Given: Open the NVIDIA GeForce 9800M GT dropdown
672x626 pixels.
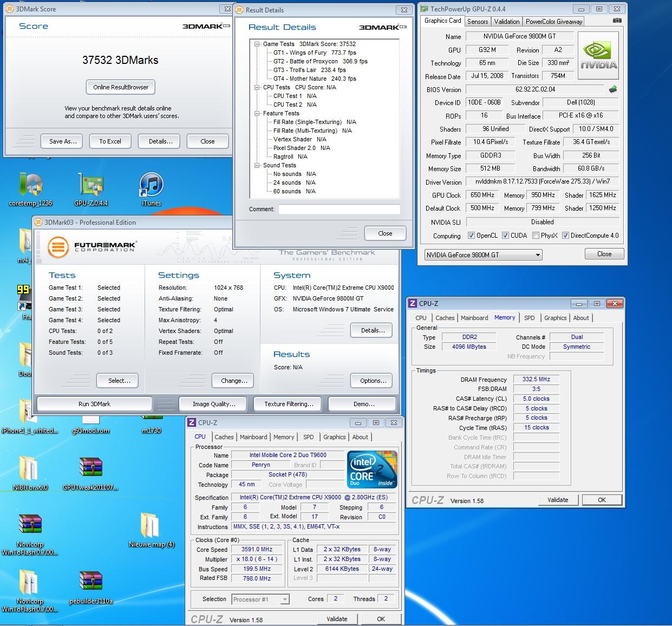Looking at the screenshot, I should tap(483, 255).
